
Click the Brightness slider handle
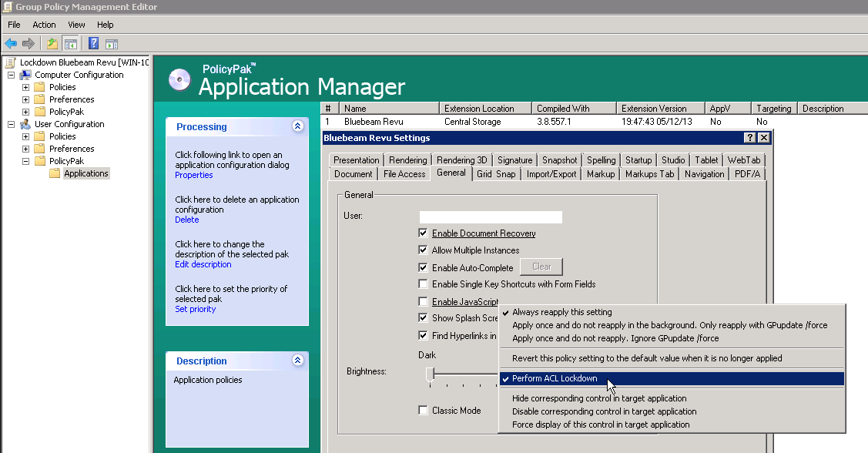(x=430, y=374)
